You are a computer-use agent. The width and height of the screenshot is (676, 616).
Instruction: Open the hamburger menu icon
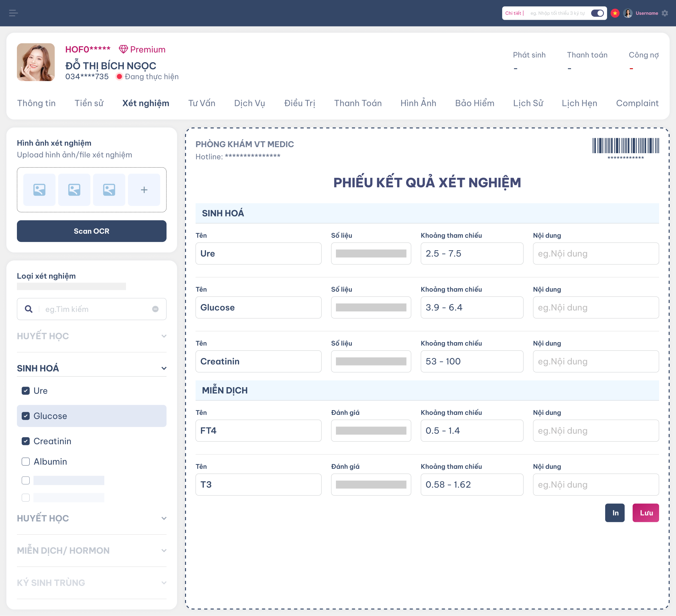click(13, 13)
